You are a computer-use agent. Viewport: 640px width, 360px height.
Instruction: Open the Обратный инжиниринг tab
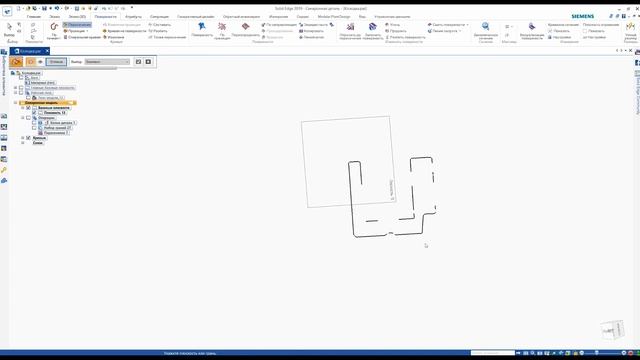[241, 17]
